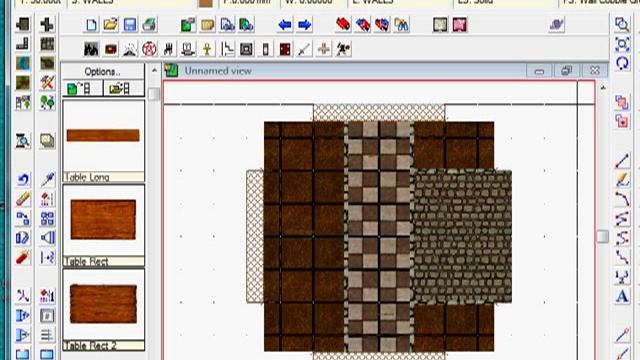Click the green symbols-in-drawing catalog button

click(x=82, y=88)
